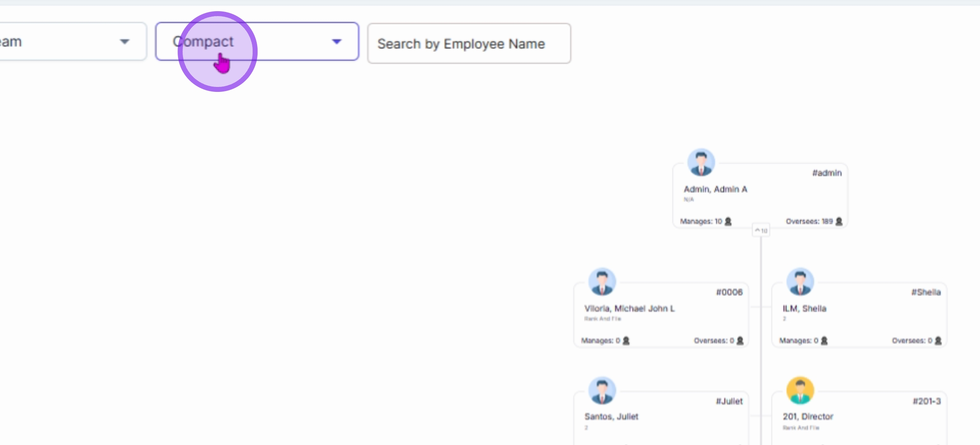Open the Compact layout dropdown arrow
The image size is (980, 445).
tap(337, 42)
